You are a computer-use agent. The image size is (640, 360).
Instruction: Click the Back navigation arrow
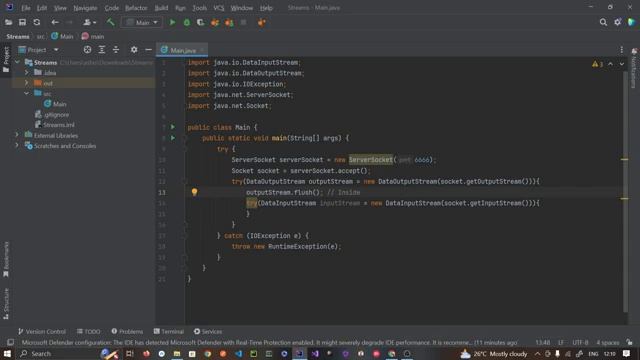point(55,22)
